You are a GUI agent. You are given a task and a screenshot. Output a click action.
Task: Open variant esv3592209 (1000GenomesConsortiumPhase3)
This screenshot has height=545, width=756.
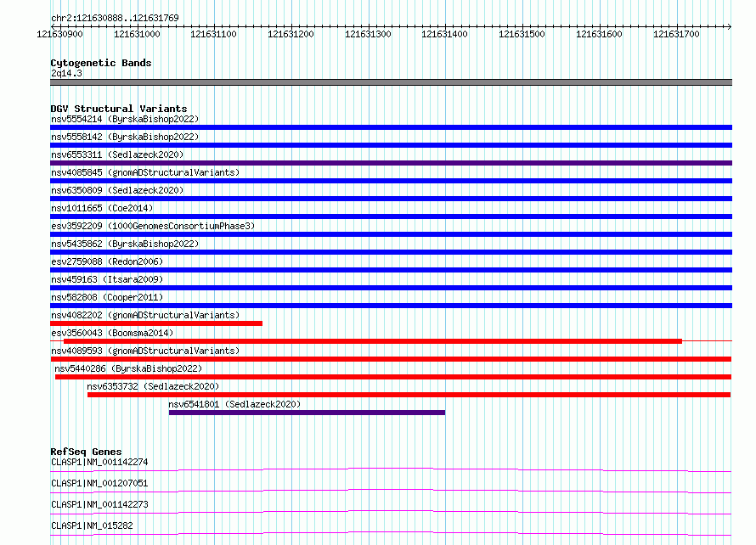point(153,226)
